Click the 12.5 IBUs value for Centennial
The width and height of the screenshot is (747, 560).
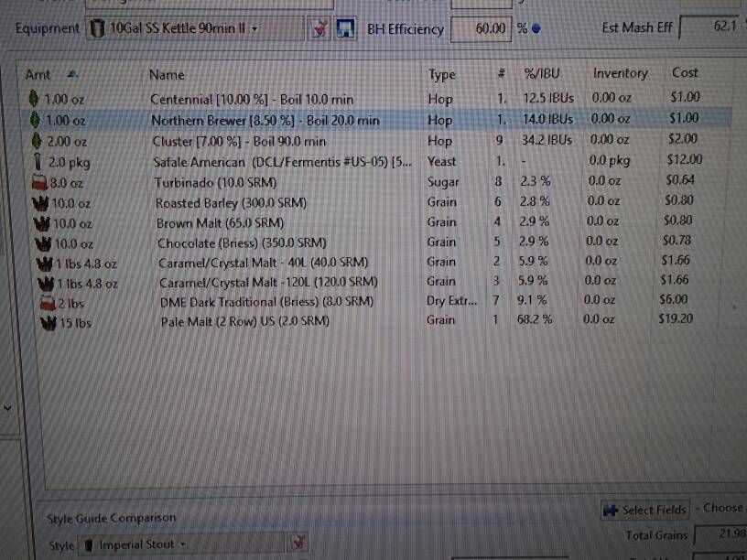(547, 98)
